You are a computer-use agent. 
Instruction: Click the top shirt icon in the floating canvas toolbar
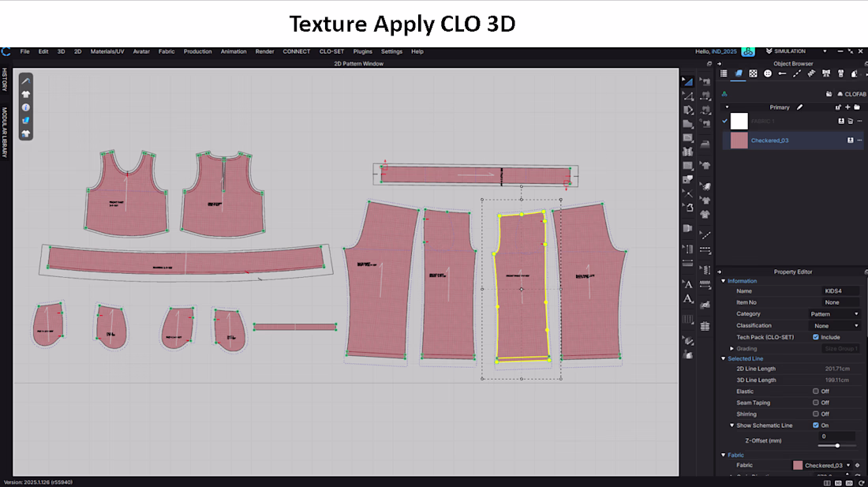coord(25,94)
